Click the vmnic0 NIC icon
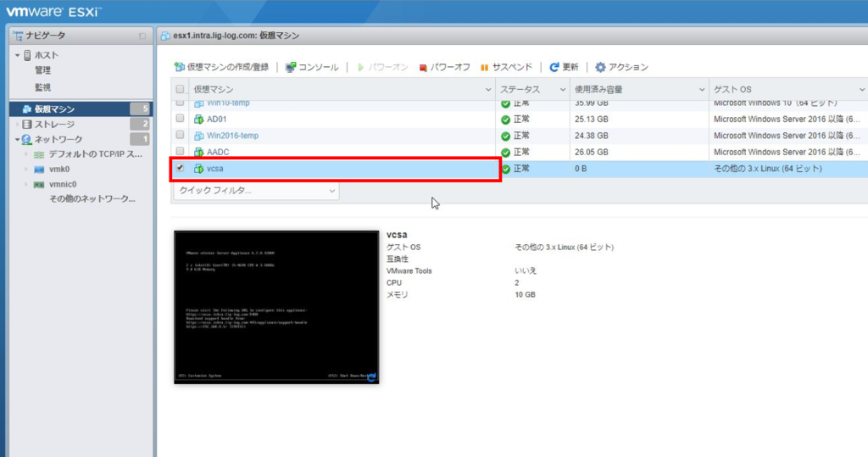This screenshot has width=868, height=457. click(x=39, y=185)
